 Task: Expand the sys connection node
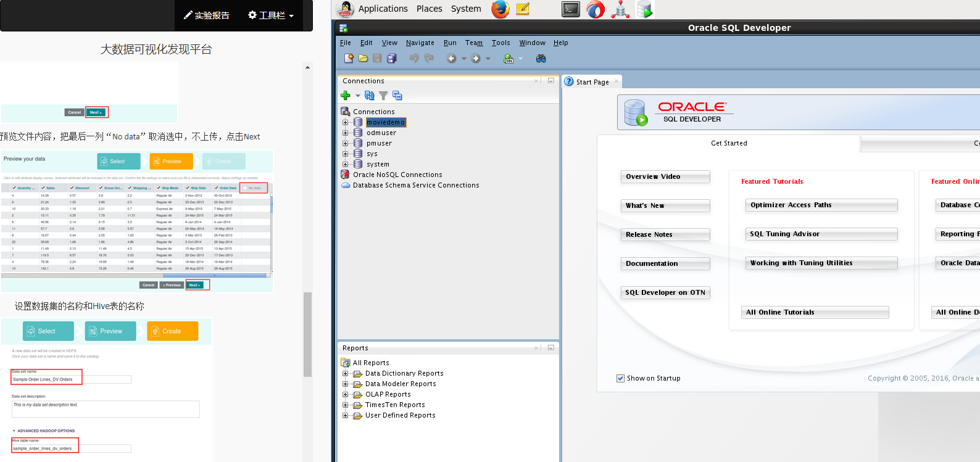(x=346, y=154)
